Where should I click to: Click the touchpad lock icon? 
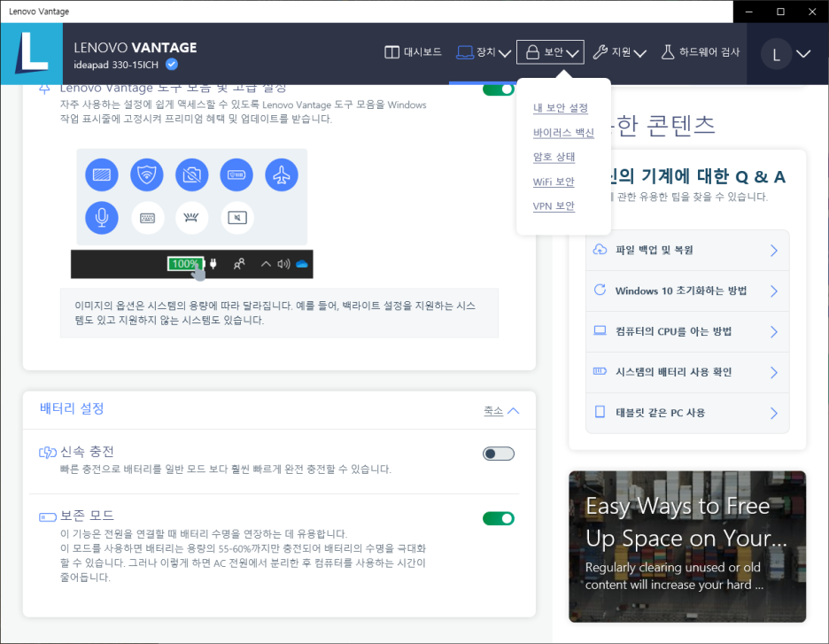click(236, 218)
